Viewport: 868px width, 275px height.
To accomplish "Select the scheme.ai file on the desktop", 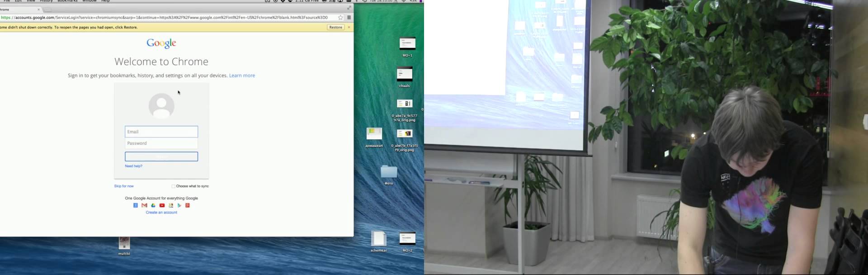I will pos(378,239).
